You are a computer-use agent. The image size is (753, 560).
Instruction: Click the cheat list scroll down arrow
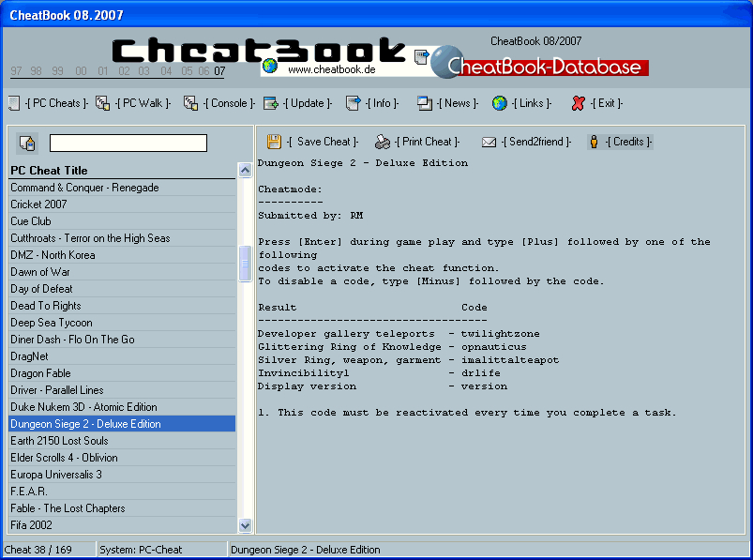(x=245, y=526)
